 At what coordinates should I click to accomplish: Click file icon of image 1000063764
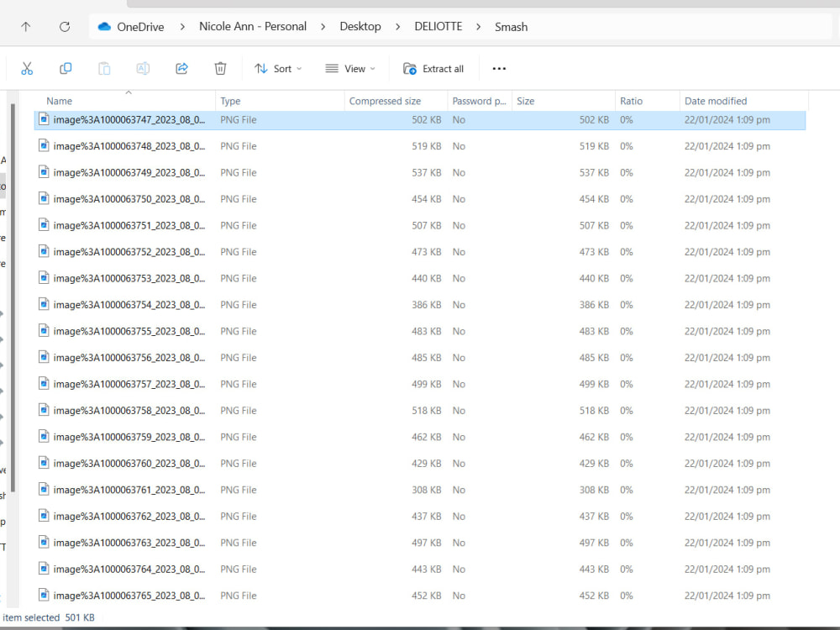(44, 569)
